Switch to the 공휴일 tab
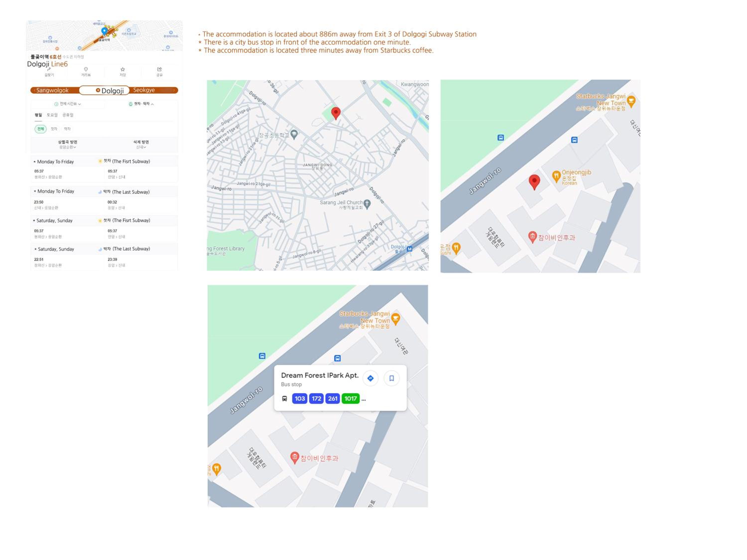The width and height of the screenshot is (747, 560). (x=68, y=115)
